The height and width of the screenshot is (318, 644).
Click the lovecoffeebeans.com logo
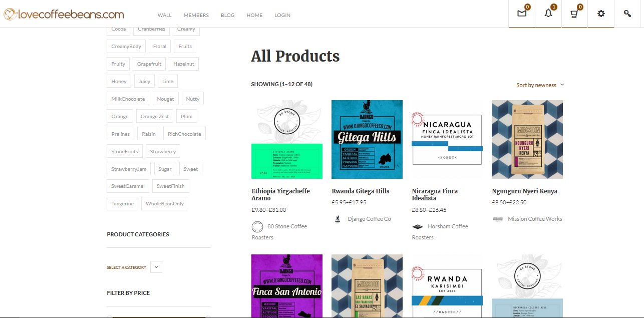[x=64, y=15]
